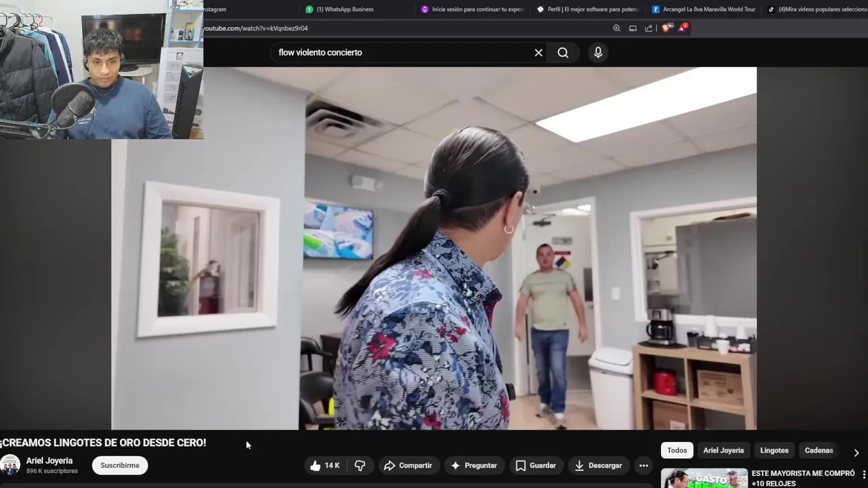Image resolution: width=868 pixels, height=488 pixels.
Task: Click the cast screen icon in the address bar
Action: click(633, 28)
